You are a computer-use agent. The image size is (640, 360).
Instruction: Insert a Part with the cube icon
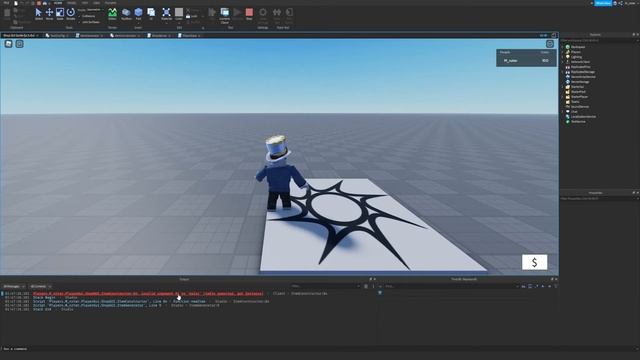(x=138, y=14)
